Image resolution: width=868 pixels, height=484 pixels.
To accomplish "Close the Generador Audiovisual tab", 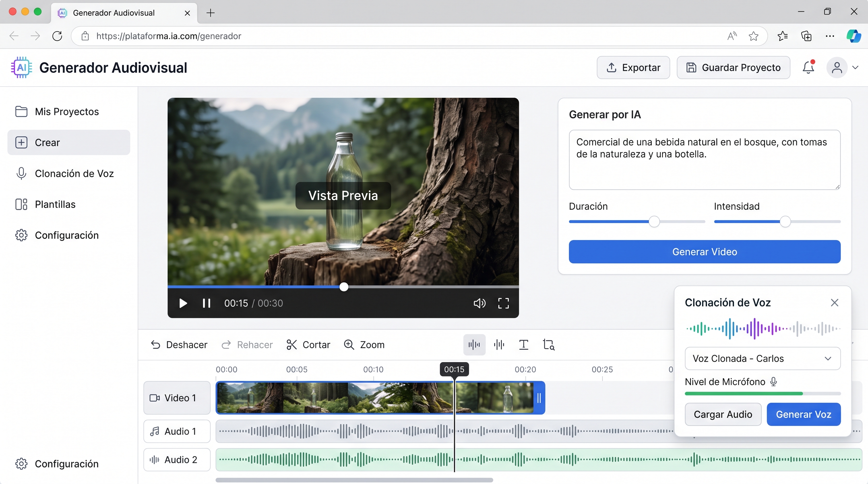I will 187,13.
